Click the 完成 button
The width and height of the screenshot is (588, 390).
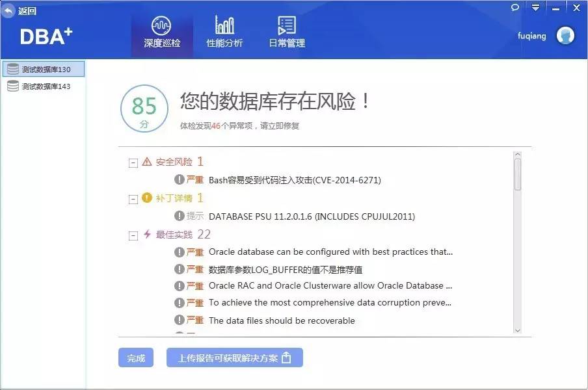(x=135, y=357)
